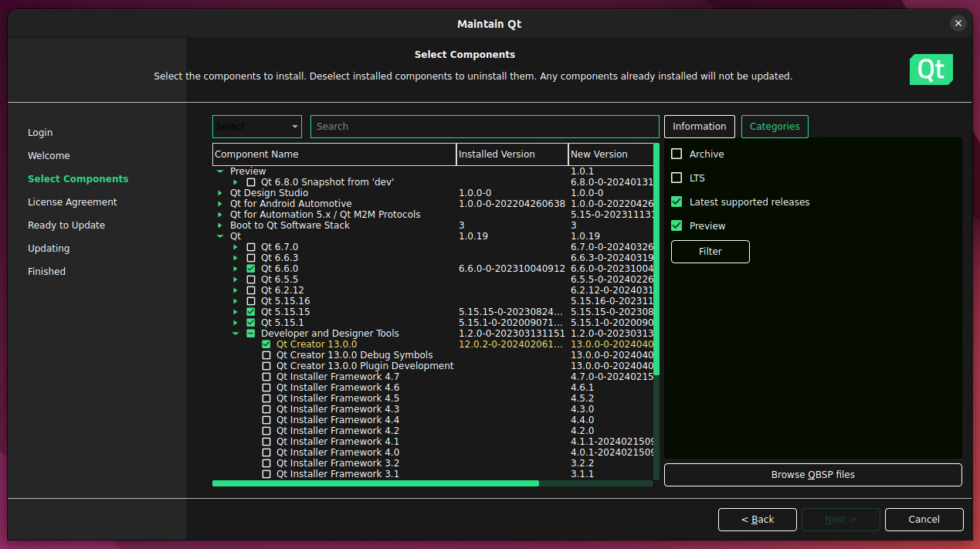Tick the Qt 6.8.0 Snapshot checkbox
This screenshot has height=549, width=980.
tap(251, 182)
